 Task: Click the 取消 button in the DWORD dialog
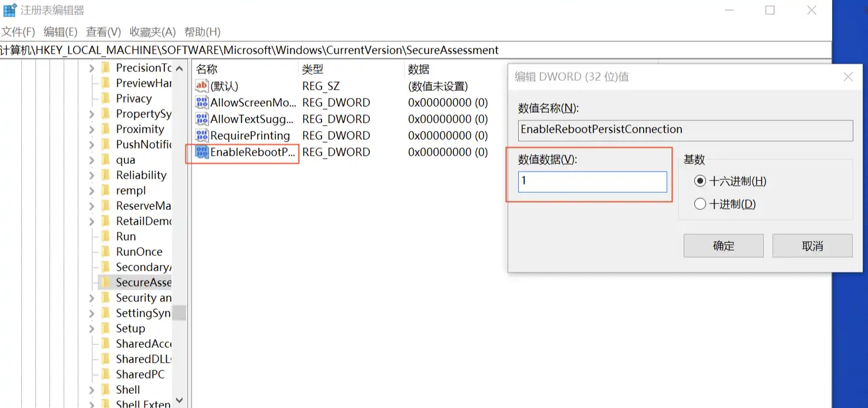(x=813, y=246)
